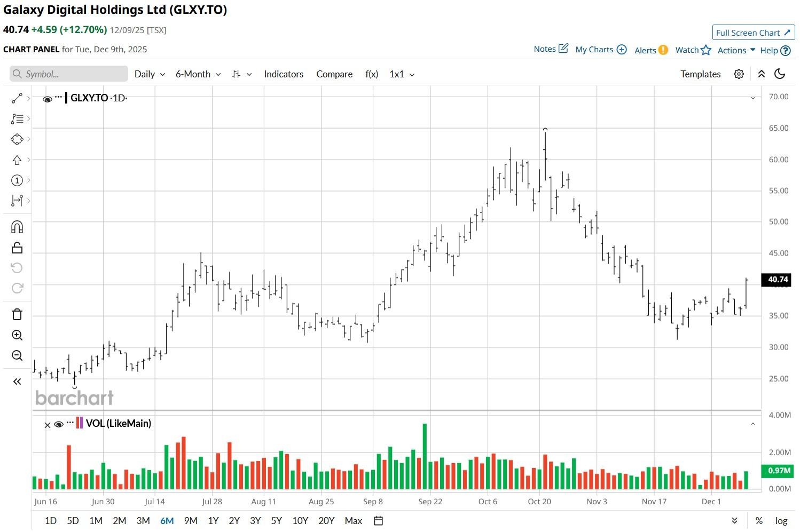Undo the last chart action

(17, 268)
